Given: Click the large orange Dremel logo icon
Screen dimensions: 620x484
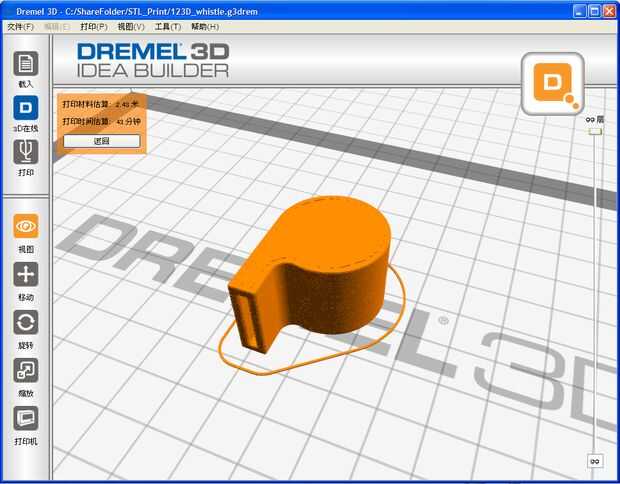Looking at the screenshot, I should [x=553, y=84].
